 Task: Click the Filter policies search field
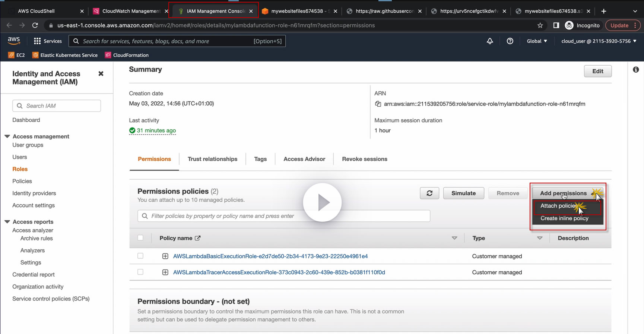pos(284,216)
